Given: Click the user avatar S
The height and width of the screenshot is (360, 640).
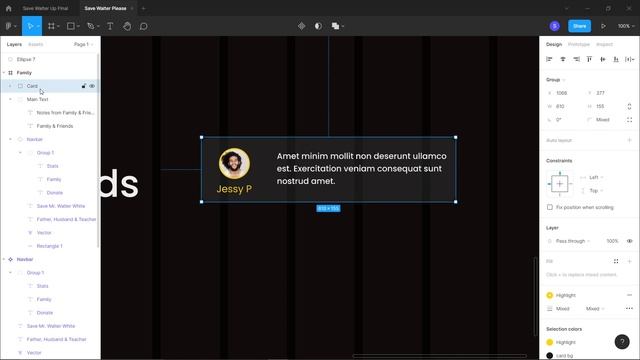Looking at the screenshot, I should pyautogui.click(x=554, y=26).
